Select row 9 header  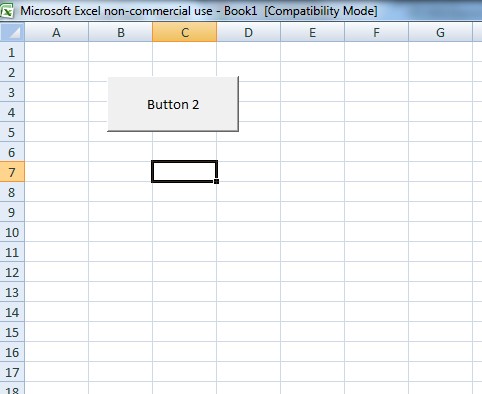pos(12,212)
